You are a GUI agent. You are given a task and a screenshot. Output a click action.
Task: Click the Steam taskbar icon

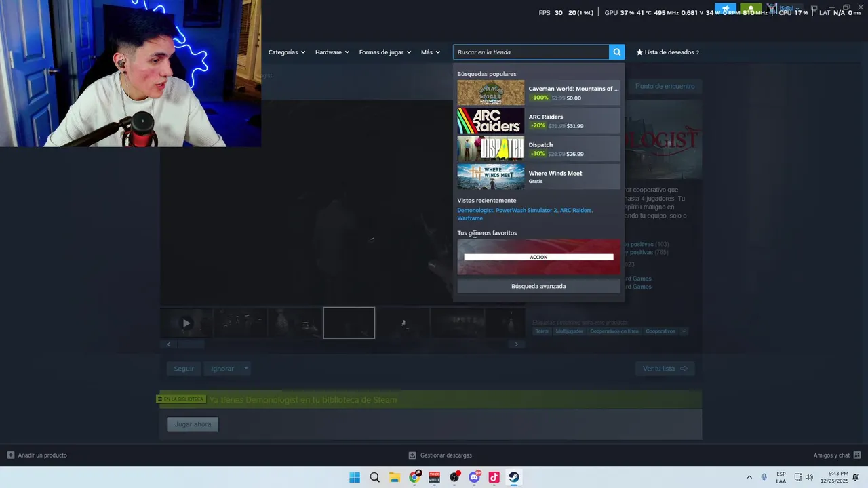(514, 477)
